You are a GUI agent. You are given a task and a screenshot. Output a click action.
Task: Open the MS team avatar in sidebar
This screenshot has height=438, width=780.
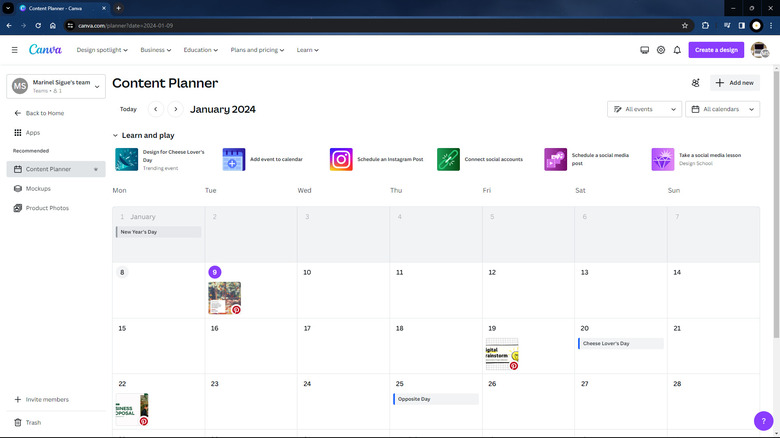coord(20,86)
